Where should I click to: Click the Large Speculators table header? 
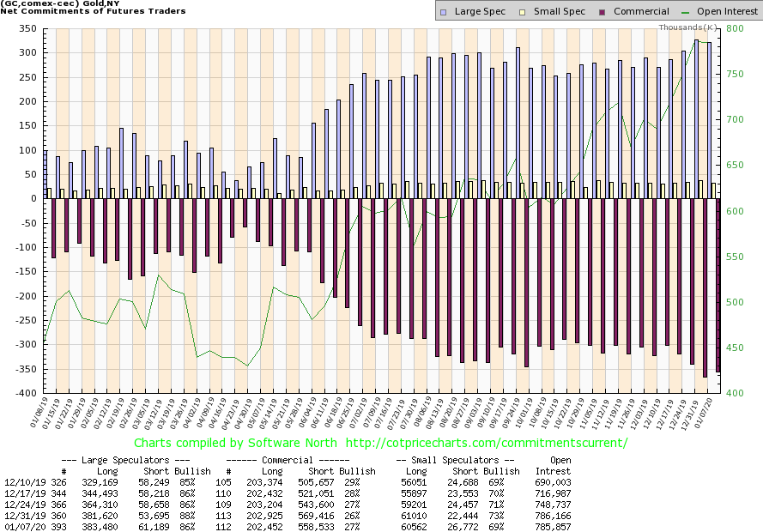coord(127,461)
